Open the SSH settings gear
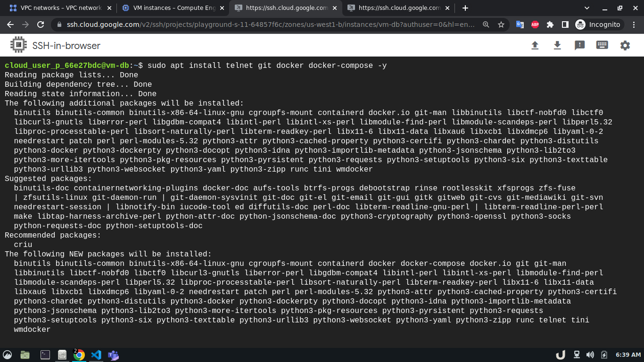Image resolution: width=644 pixels, height=362 pixels. (x=625, y=45)
